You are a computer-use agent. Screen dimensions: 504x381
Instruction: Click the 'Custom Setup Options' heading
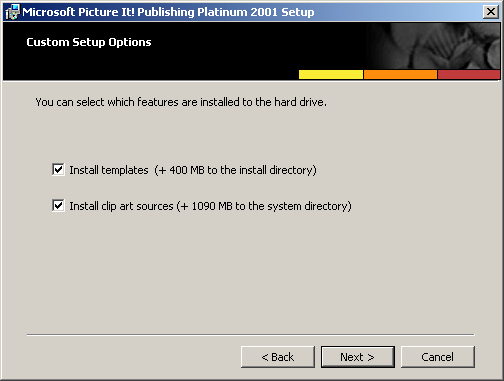[x=89, y=42]
